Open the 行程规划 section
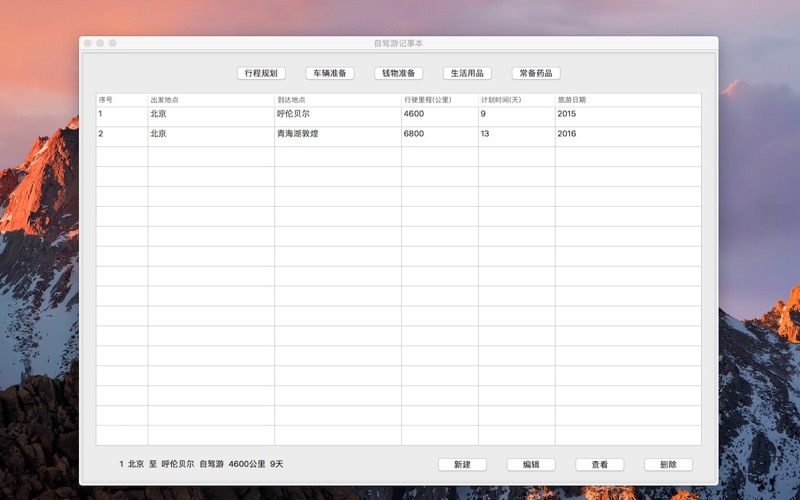Viewport: 800px width, 500px height. point(261,73)
